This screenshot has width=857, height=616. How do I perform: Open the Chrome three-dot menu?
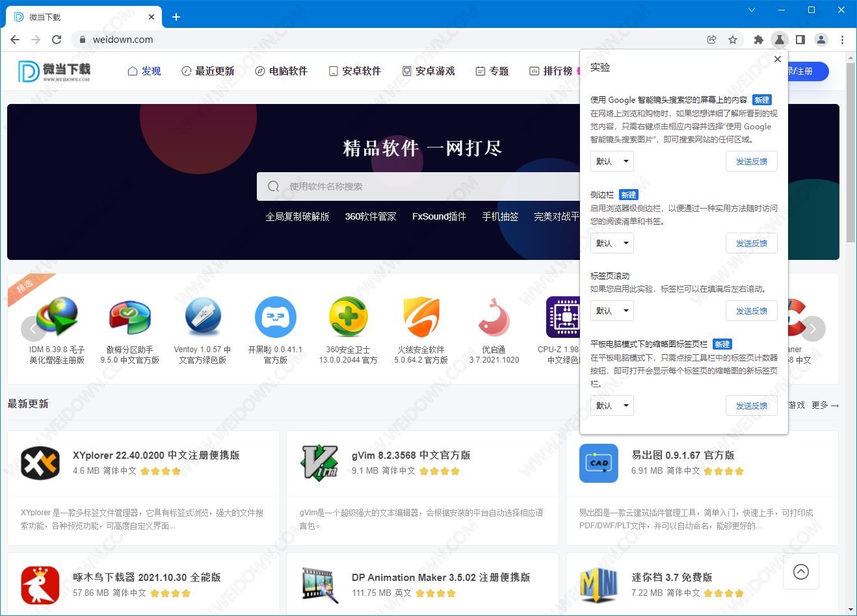pyautogui.click(x=842, y=40)
